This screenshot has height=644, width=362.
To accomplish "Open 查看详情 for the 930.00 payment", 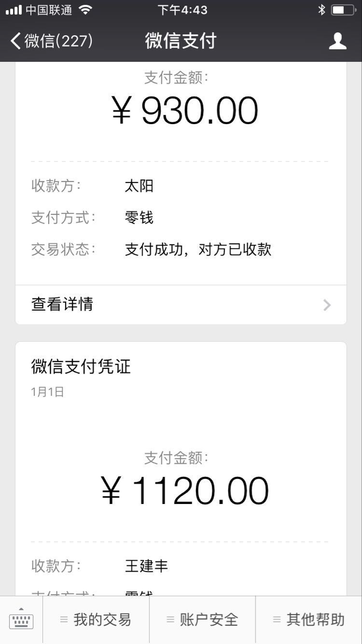I will (181, 305).
